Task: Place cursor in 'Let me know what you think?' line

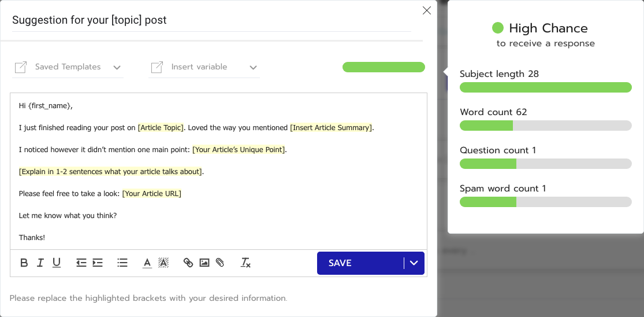Action: coord(68,215)
